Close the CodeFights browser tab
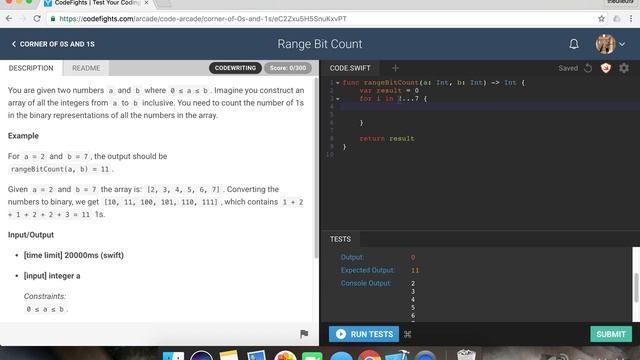This screenshot has height=360, width=640. 146,3
